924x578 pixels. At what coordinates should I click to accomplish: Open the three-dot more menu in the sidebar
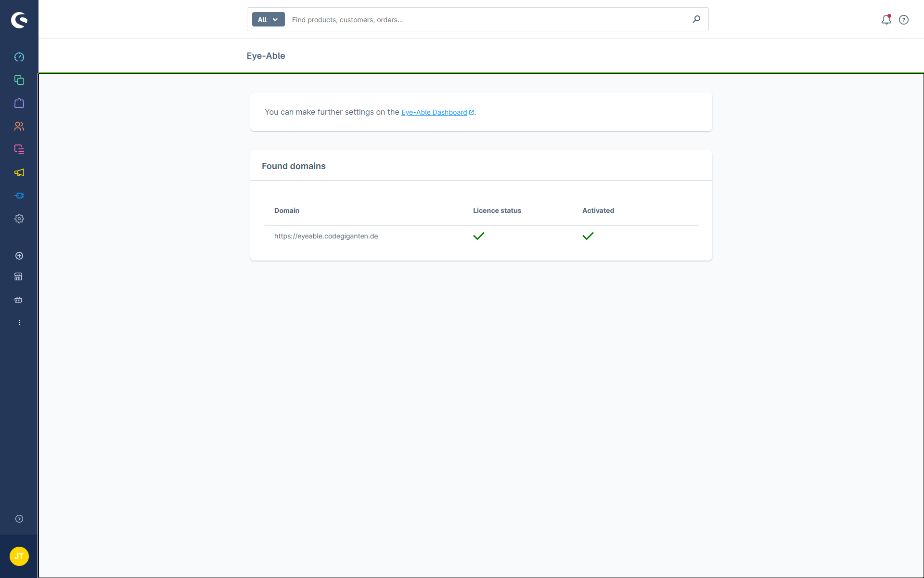pyautogui.click(x=19, y=323)
